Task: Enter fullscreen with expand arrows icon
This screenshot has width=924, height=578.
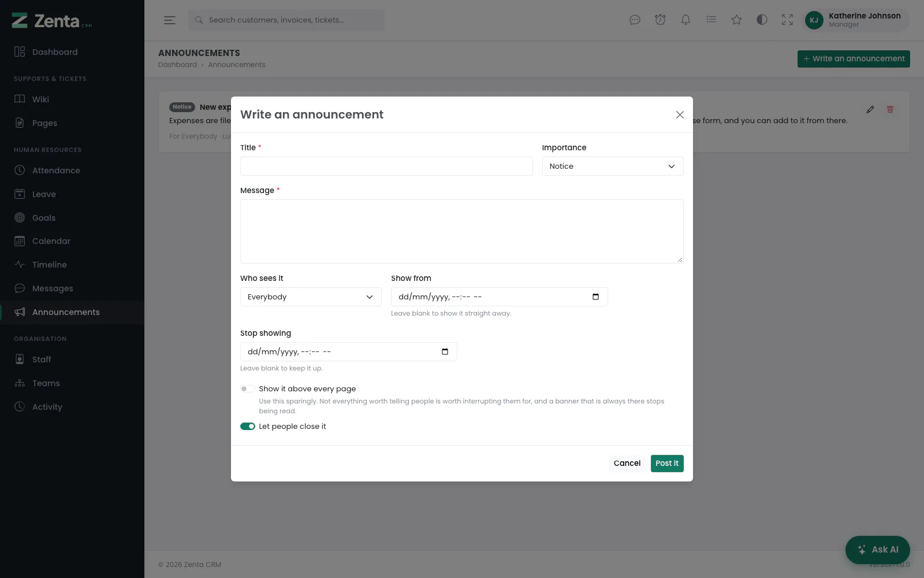Action: coord(787,20)
